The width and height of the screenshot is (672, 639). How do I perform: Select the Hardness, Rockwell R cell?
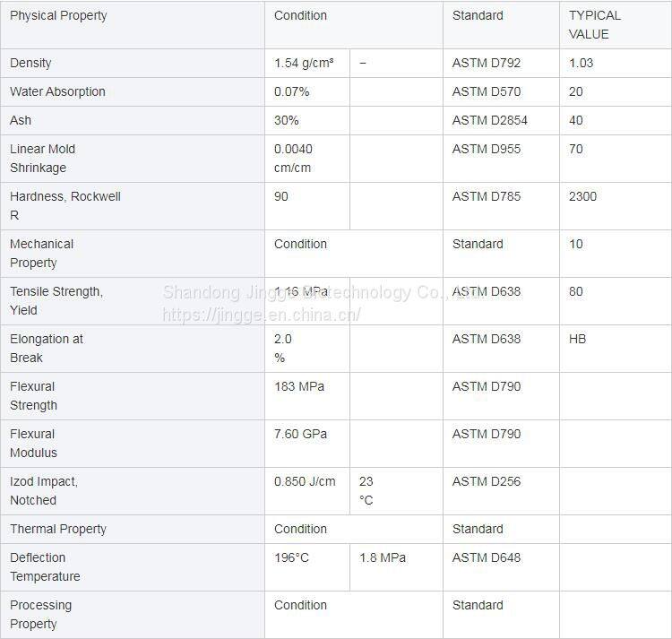(65, 206)
